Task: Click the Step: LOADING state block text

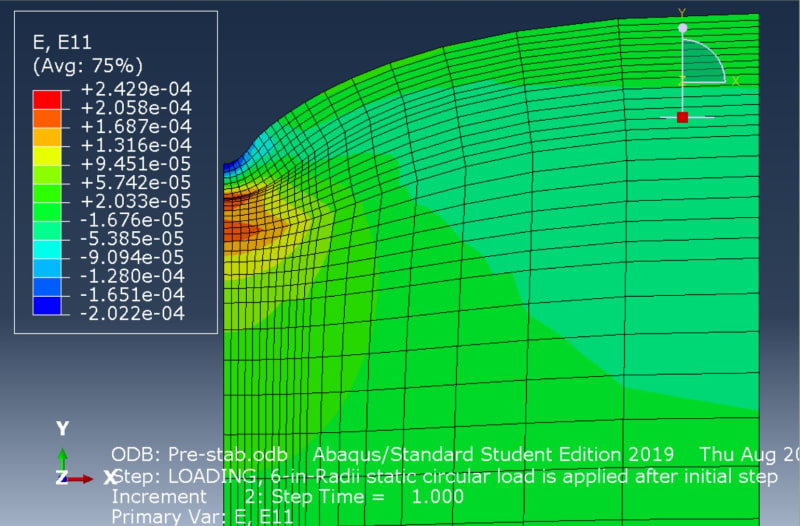Action: coord(444,477)
